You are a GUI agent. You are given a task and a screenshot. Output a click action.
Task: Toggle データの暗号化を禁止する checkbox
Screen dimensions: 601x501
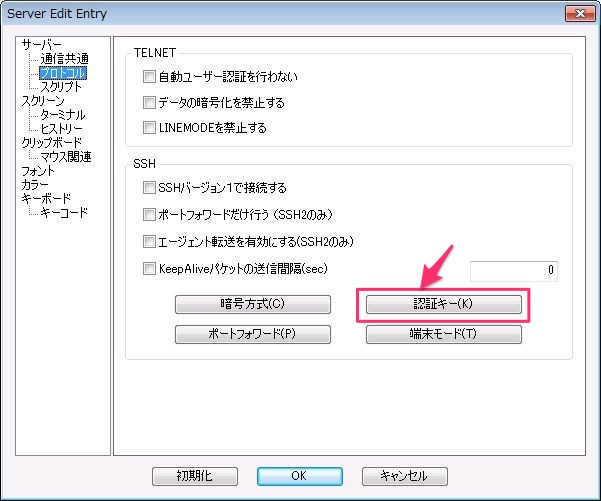pyautogui.click(x=150, y=102)
